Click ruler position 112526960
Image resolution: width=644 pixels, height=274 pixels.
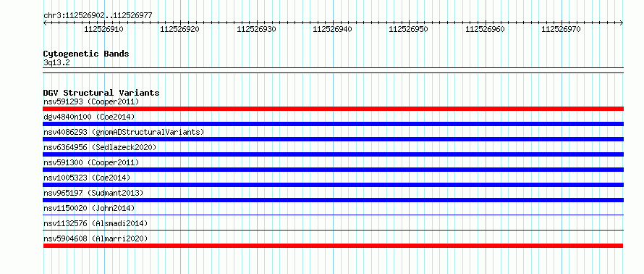click(x=485, y=29)
